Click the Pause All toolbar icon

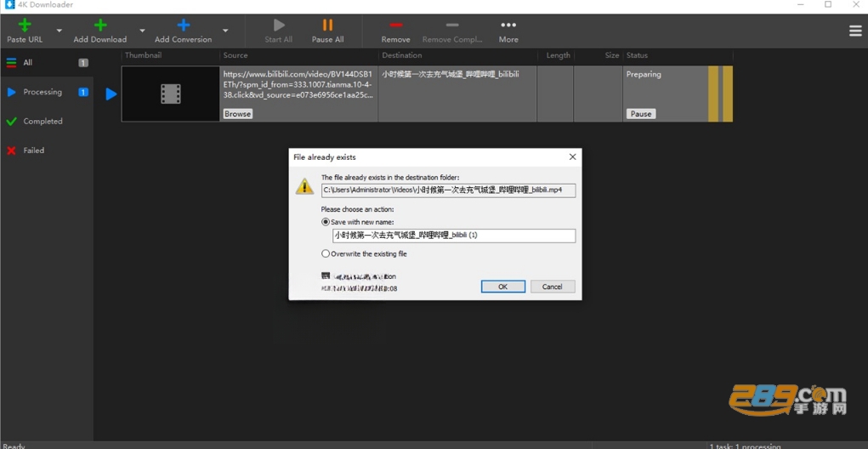tap(327, 25)
